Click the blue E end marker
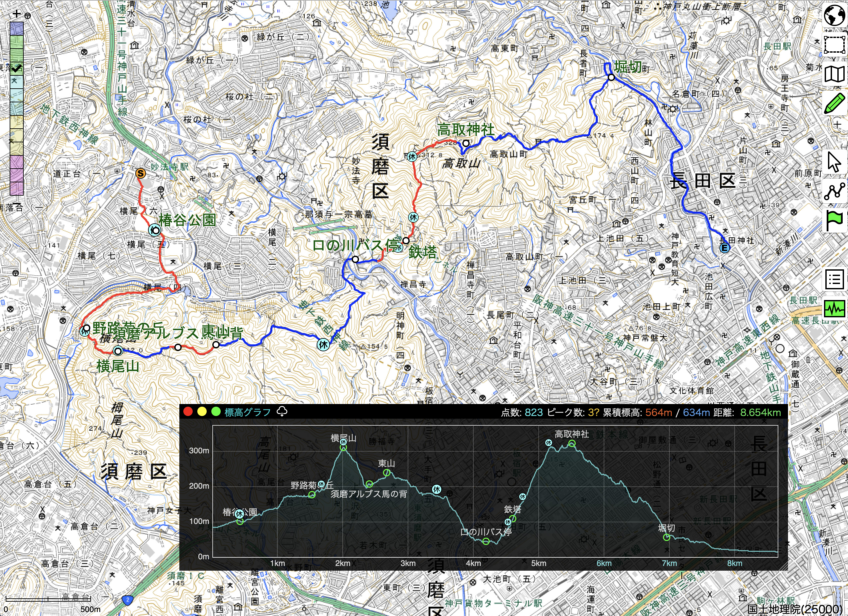848x616 pixels. click(724, 248)
